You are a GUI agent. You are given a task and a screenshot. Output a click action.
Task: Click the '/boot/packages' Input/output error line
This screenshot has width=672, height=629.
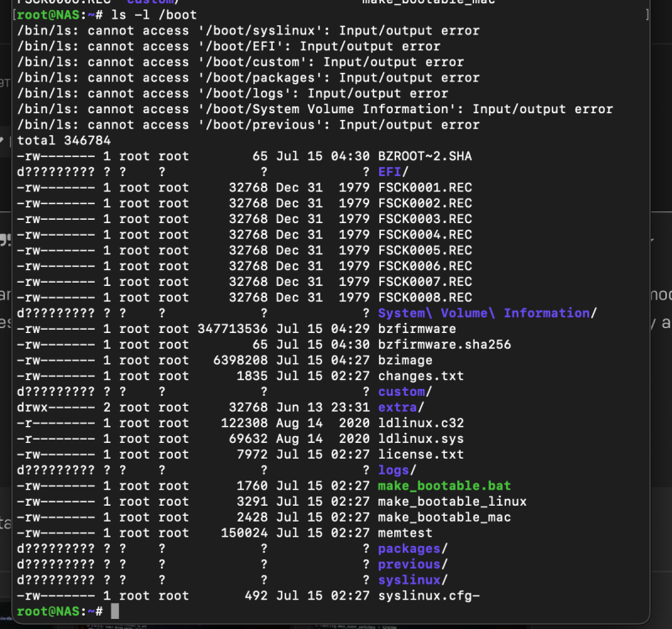tap(248, 78)
